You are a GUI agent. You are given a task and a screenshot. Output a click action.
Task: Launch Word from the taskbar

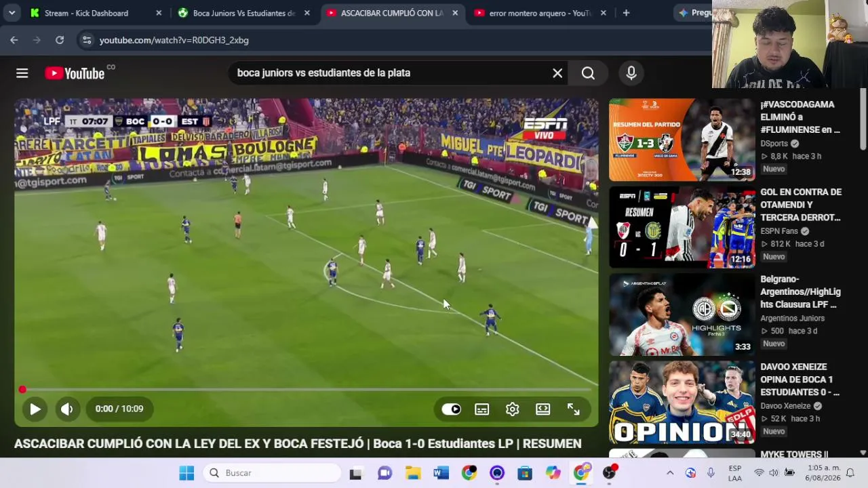(x=441, y=473)
